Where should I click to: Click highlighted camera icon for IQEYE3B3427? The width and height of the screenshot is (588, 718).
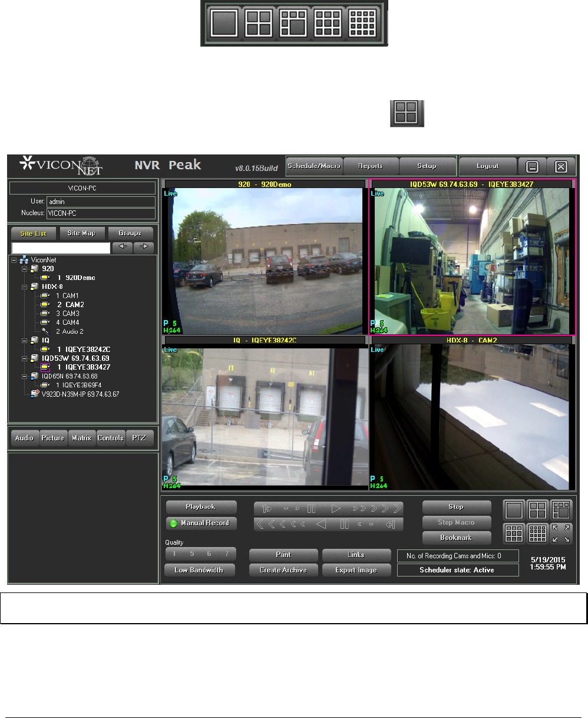(45, 367)
